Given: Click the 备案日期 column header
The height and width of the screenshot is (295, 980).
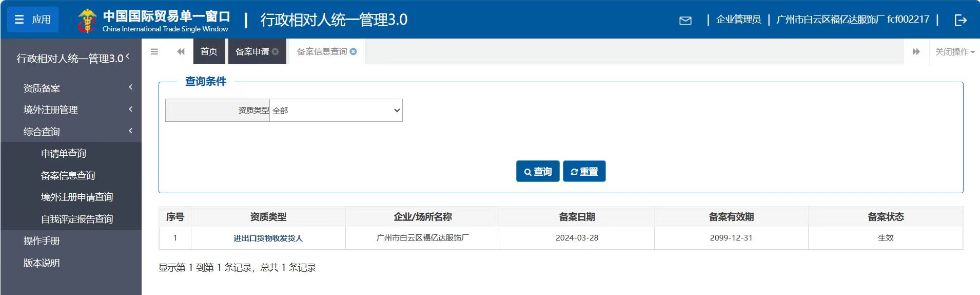Looking at the screenshot, I should [x=577, y=217].
